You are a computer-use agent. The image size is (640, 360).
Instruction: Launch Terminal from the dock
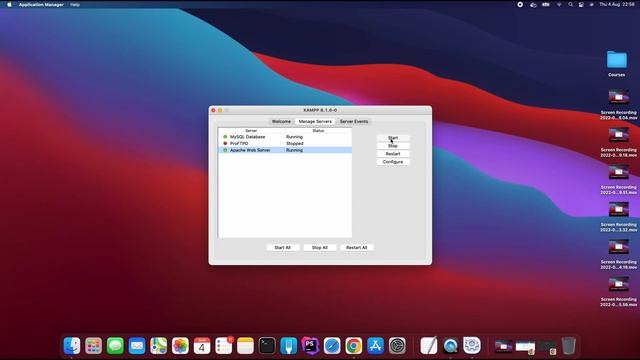click(267, 346)
